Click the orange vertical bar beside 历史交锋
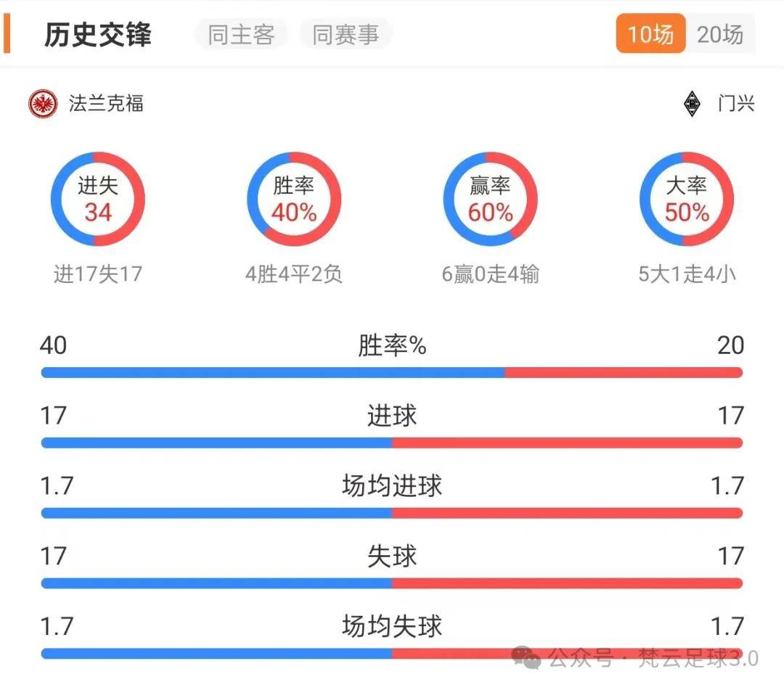 (x=7, y=33)
